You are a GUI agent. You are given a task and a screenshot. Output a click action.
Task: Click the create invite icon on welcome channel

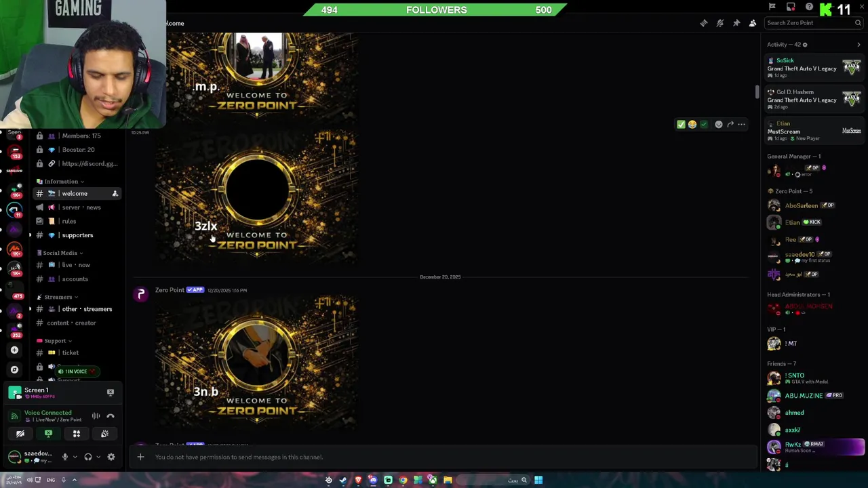tap(115, 194)
